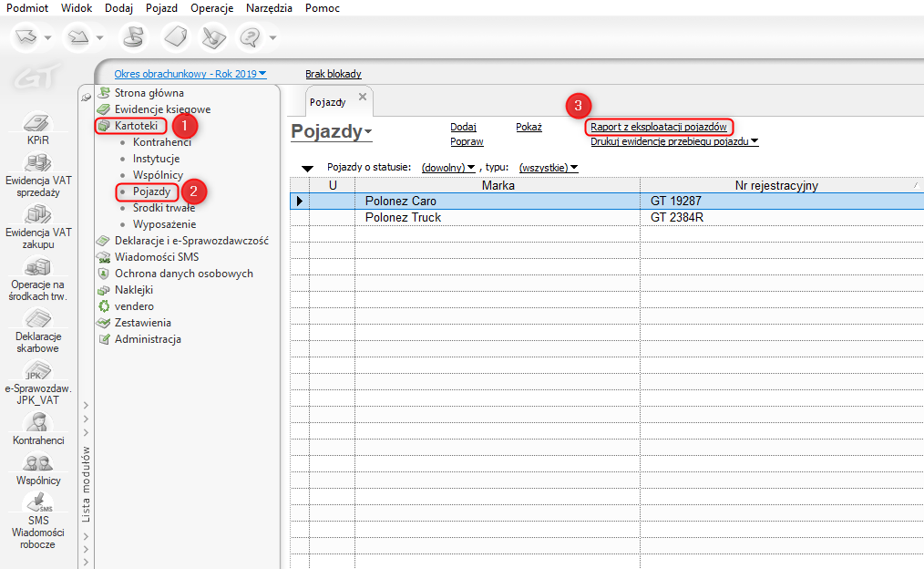
Task: Click the vendero green icon
Action: pos(104,306)
